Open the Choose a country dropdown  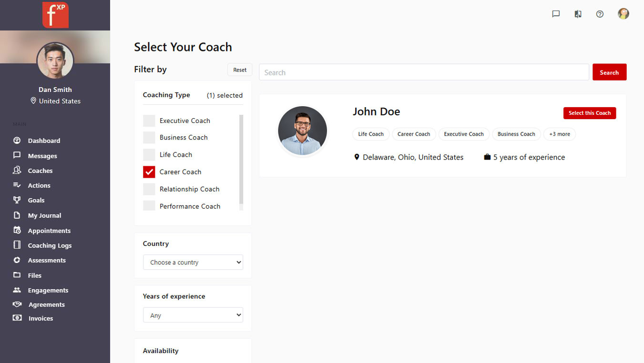click(193, 262)
